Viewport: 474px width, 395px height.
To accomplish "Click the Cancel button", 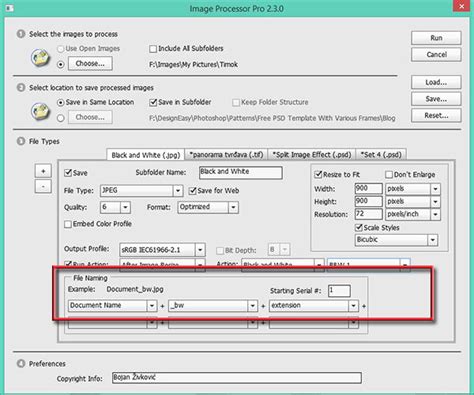I will 436,55.
